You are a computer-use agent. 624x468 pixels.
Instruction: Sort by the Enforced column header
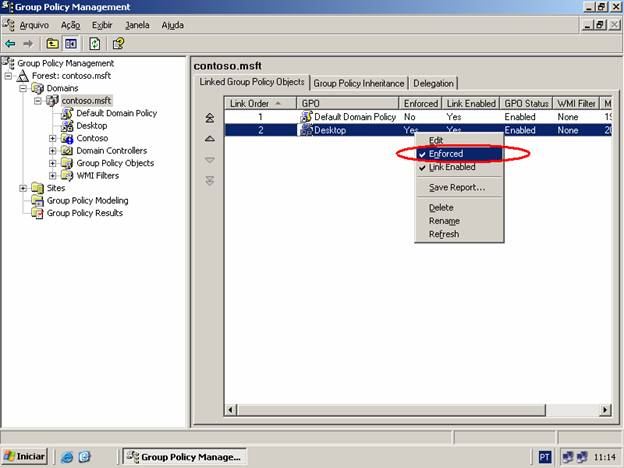(420, 103)
